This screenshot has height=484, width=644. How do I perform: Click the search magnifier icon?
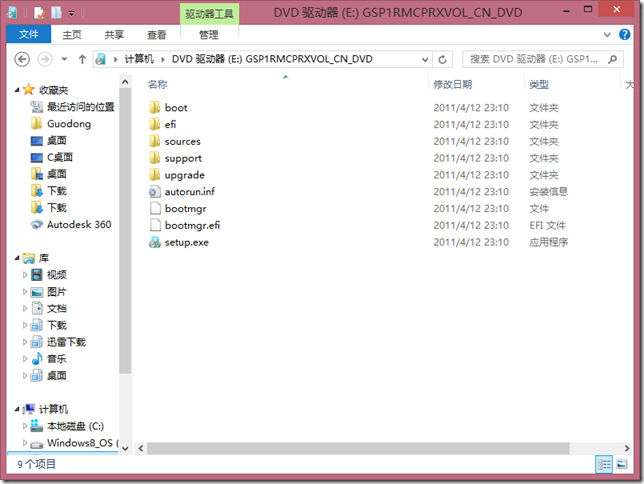pos(612,60)
